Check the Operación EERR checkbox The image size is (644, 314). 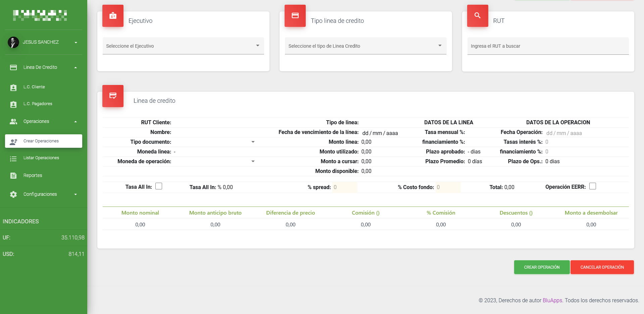pos(592,186)
